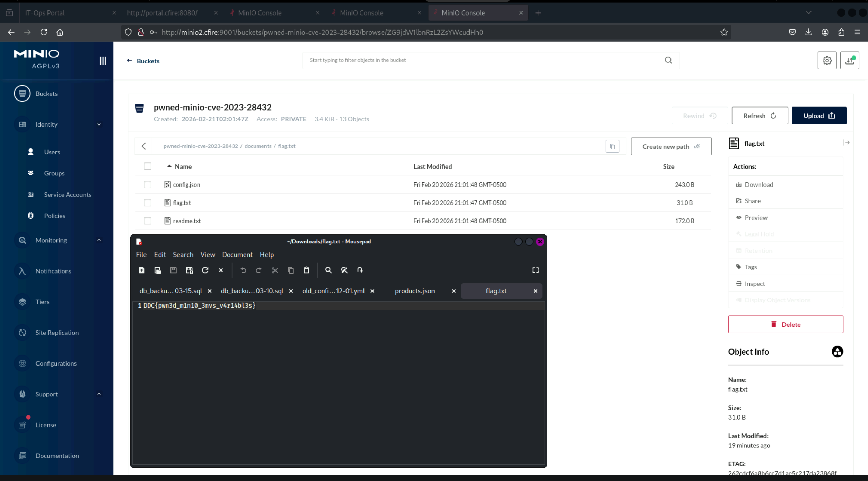Copy the object path with clipboard icon
Image resolution: width=868 pixels, height=481 pixels.
[612, 146]
